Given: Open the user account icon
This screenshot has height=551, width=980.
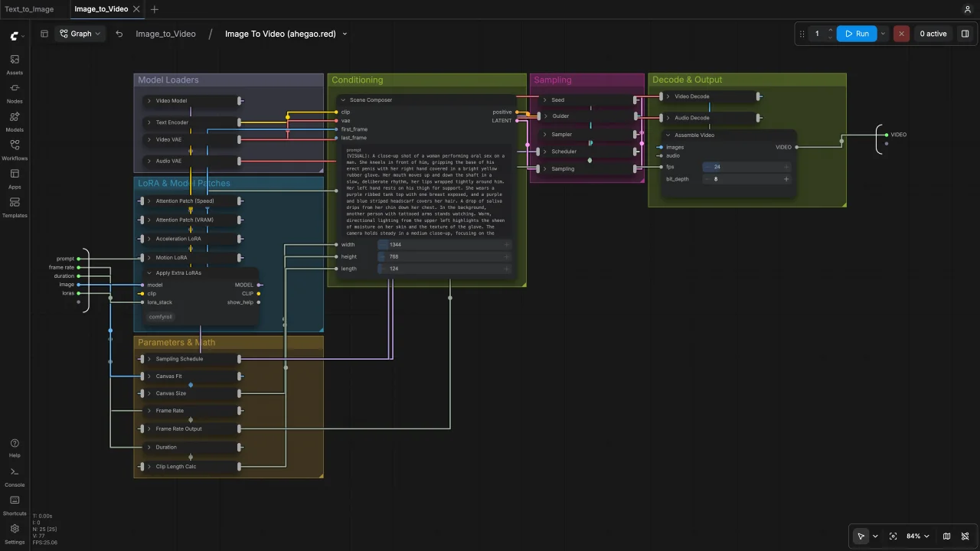Looking at the screenshot, I should coord(968,9).
